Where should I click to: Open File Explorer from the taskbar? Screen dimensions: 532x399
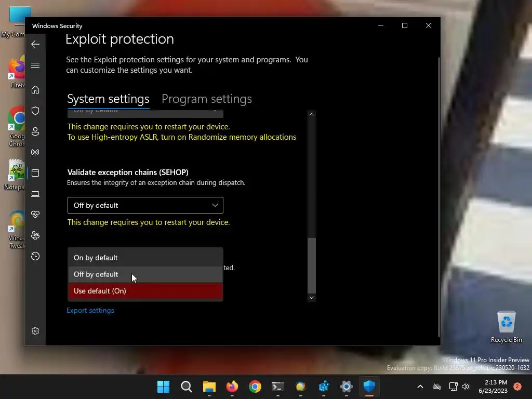(x=209, y=387)
